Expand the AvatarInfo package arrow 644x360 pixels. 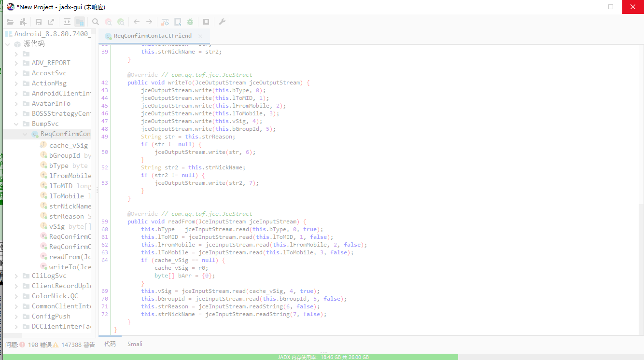pyautogui.click(x=16, y=104)
